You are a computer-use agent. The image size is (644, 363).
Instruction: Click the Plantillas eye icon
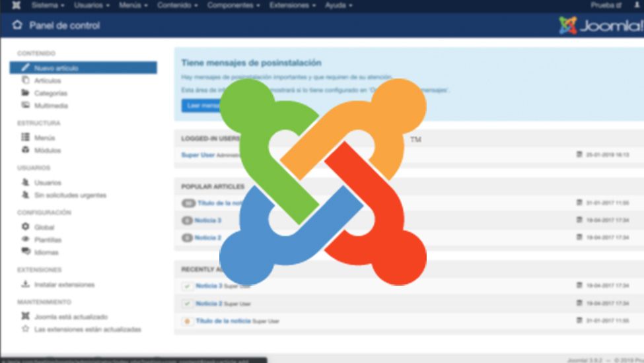point(26,239)
